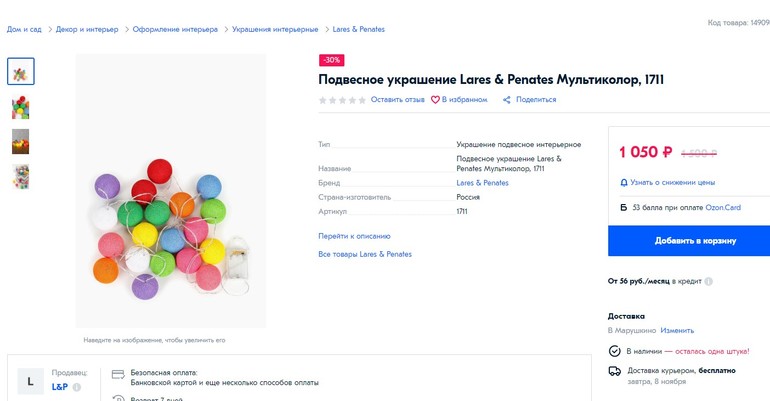Follow the Перейти к описанию link
Image resolution: width=770 pixels, height=401 pixels.
coord(354,236)
